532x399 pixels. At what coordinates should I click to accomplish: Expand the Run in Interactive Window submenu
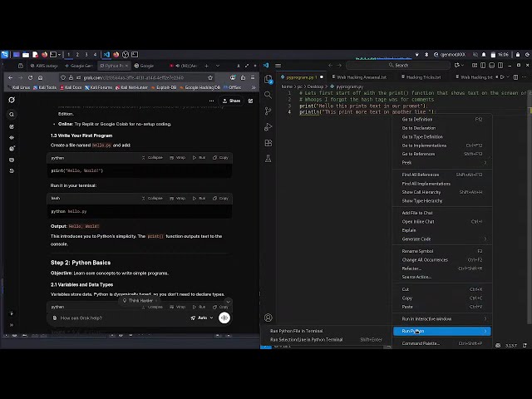point(441,319)
